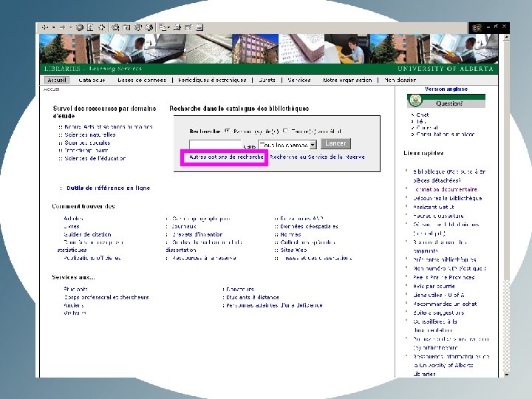Click the page scrollbar down arrow

coord(506,374)
